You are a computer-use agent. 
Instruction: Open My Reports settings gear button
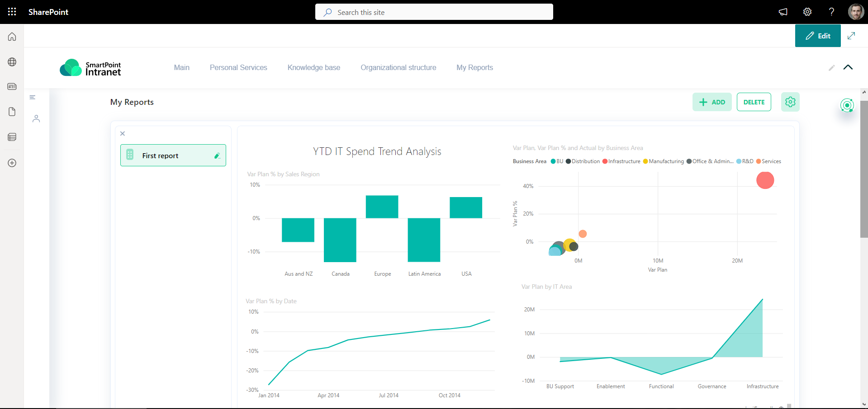790,102
